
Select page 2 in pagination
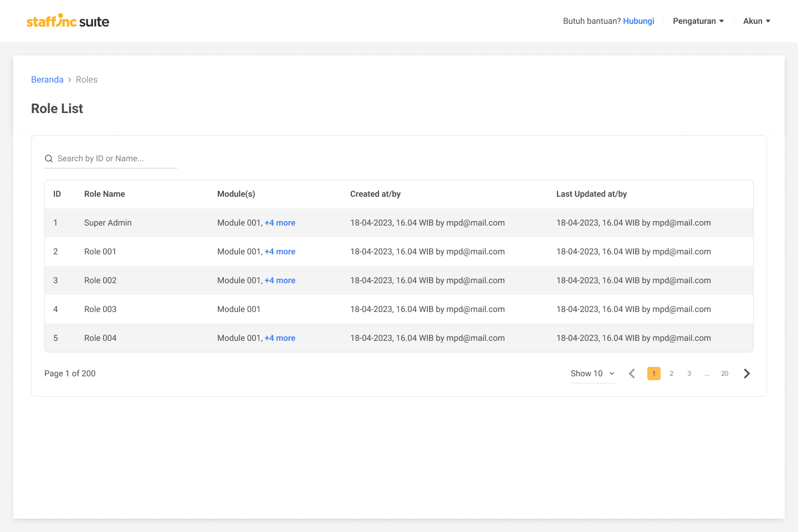tap(672, 374)
